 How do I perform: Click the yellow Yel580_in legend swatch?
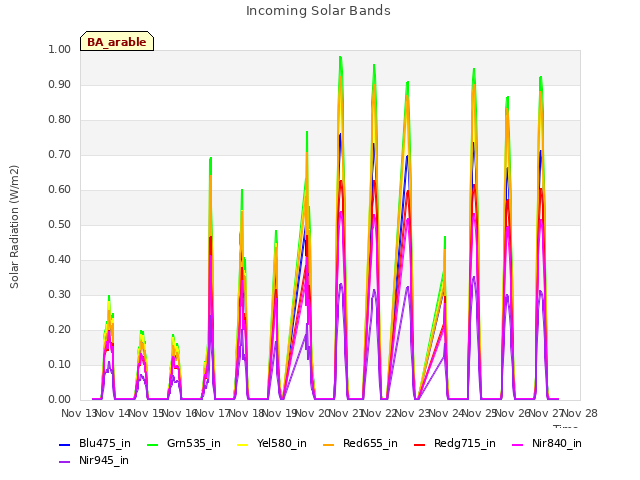242,444
